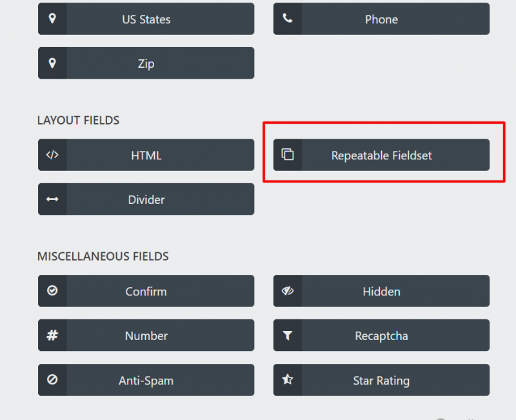Add a Phone field

pos(381,19)
